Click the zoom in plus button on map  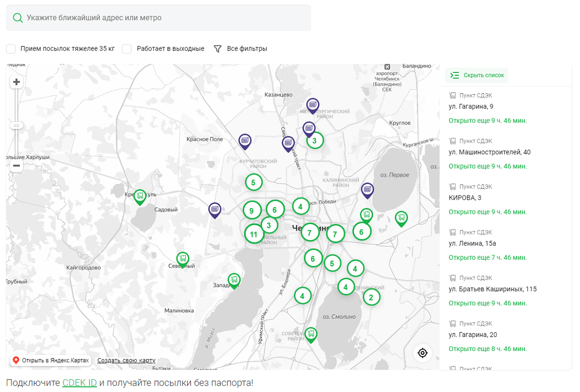point(16,82)
